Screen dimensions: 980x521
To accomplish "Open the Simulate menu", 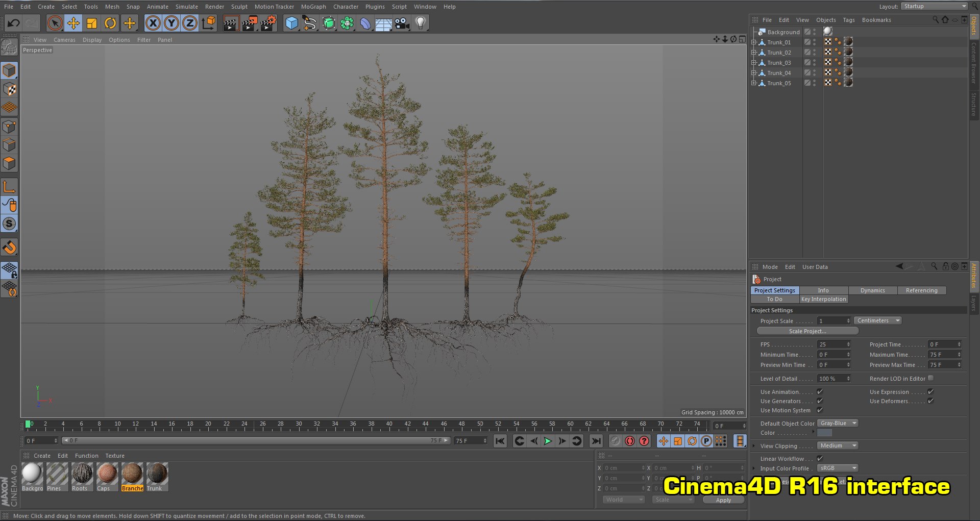I will point(187,7).
